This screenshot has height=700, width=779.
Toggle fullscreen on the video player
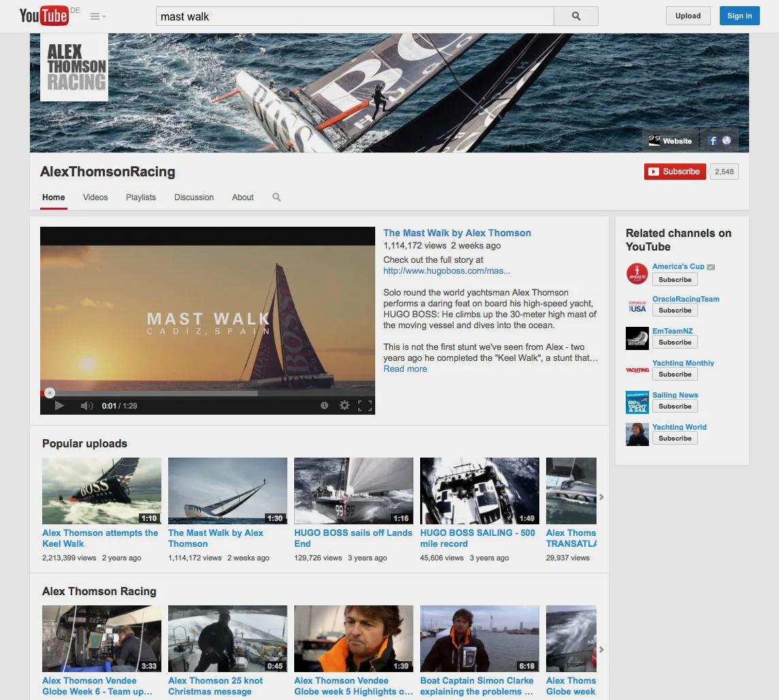click(x=365, y=406)
